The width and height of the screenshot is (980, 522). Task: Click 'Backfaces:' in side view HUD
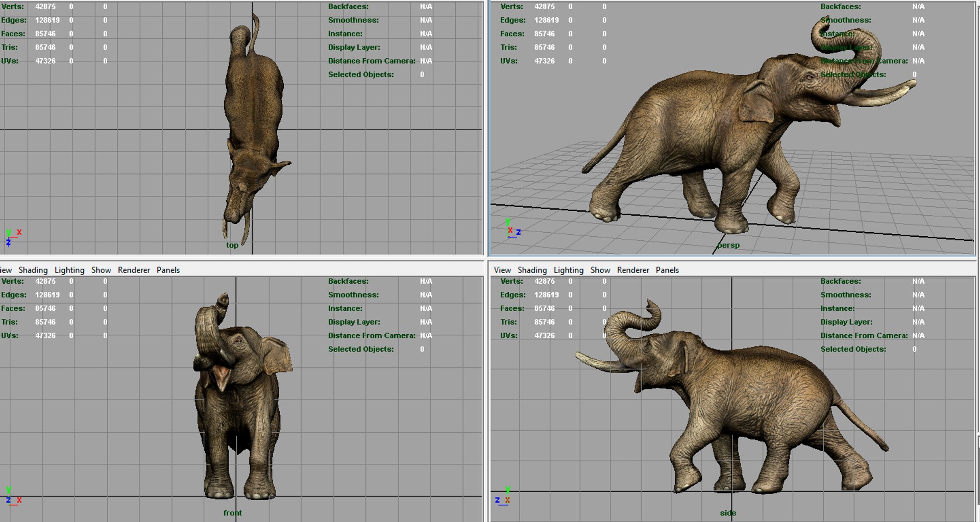point(841,281)
